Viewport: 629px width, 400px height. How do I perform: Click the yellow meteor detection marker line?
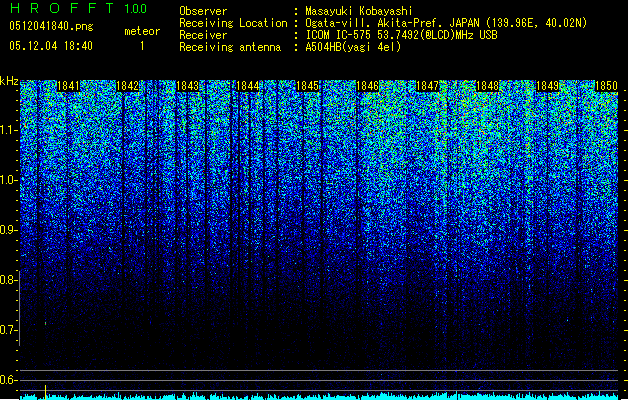45,392
